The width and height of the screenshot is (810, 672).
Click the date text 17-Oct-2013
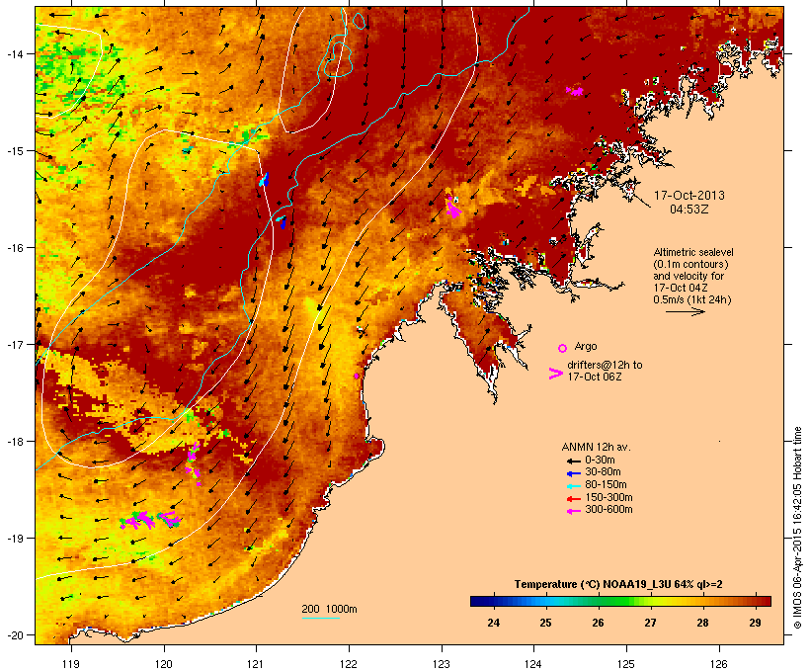(689, 196)
